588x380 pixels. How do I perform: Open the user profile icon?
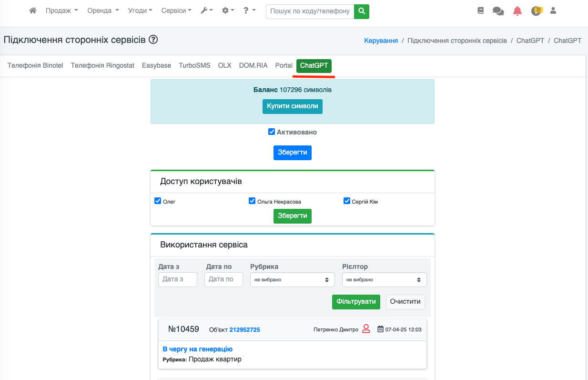click(553, 10)
